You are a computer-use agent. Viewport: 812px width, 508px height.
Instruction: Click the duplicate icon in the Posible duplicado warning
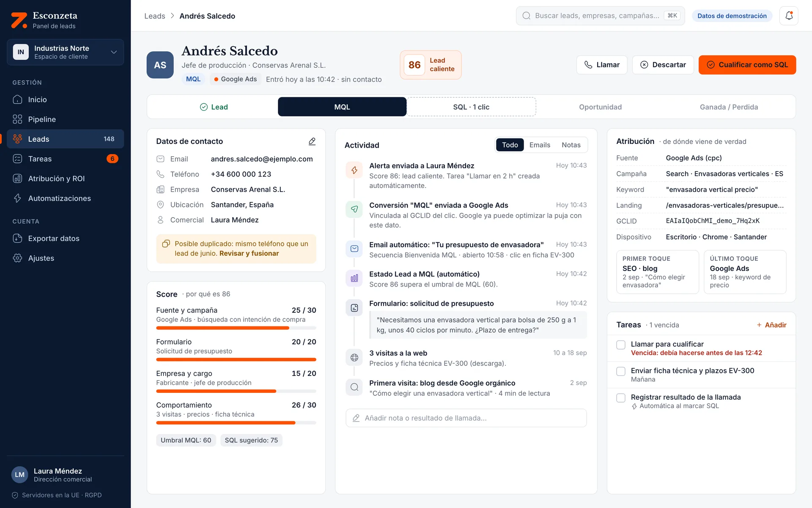click(x=166, y=244)
